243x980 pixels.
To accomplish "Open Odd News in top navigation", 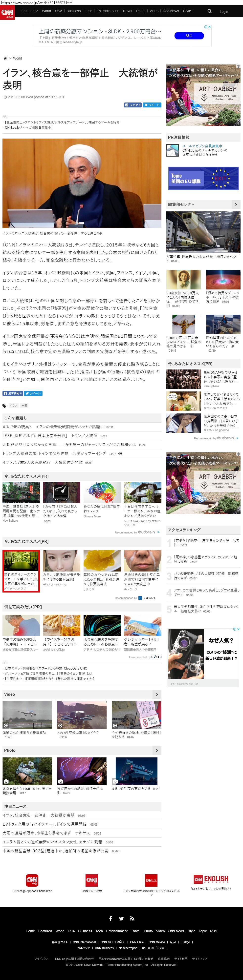I will (x=171, y=11).
